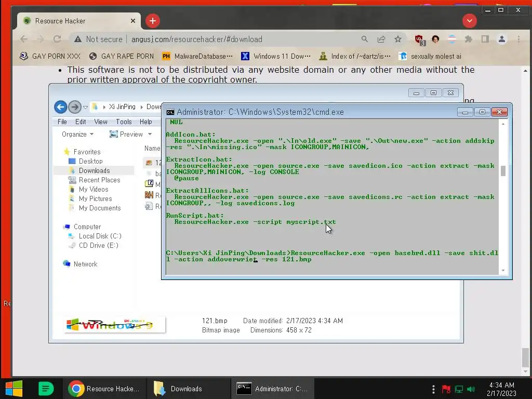Open Chrome three-dot menu

[x=519, y=39]
